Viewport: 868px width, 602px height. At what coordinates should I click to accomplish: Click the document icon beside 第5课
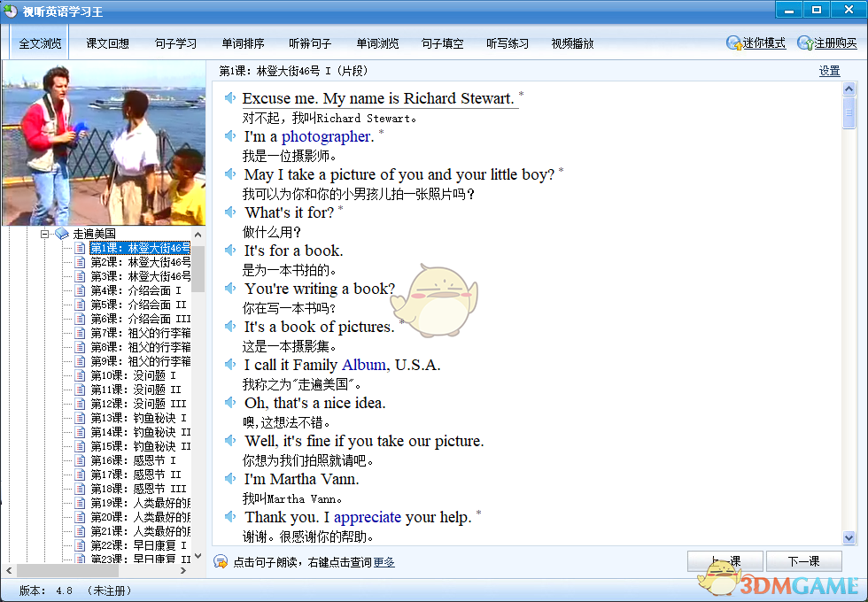[80, 305]
